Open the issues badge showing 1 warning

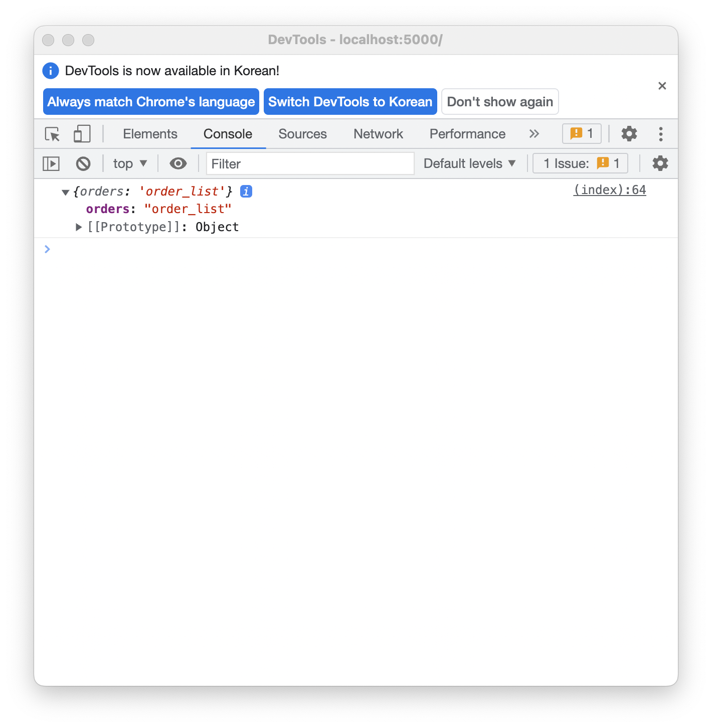pos(582,133)
